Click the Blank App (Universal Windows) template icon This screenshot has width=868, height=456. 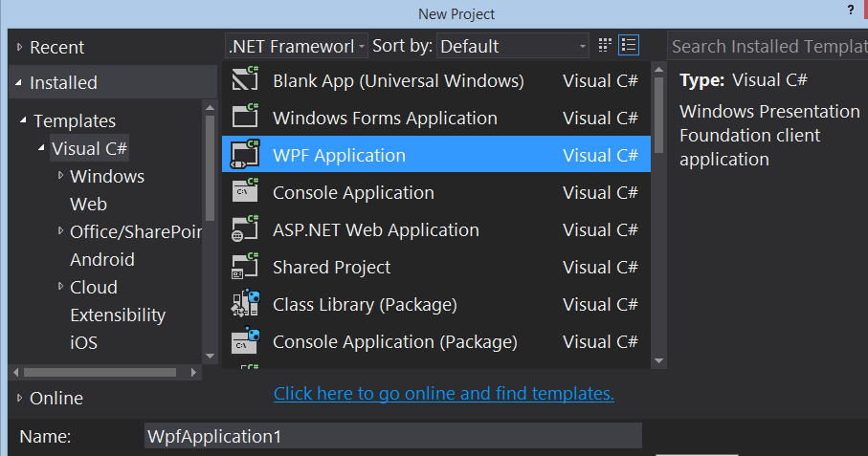click(245, 79)
